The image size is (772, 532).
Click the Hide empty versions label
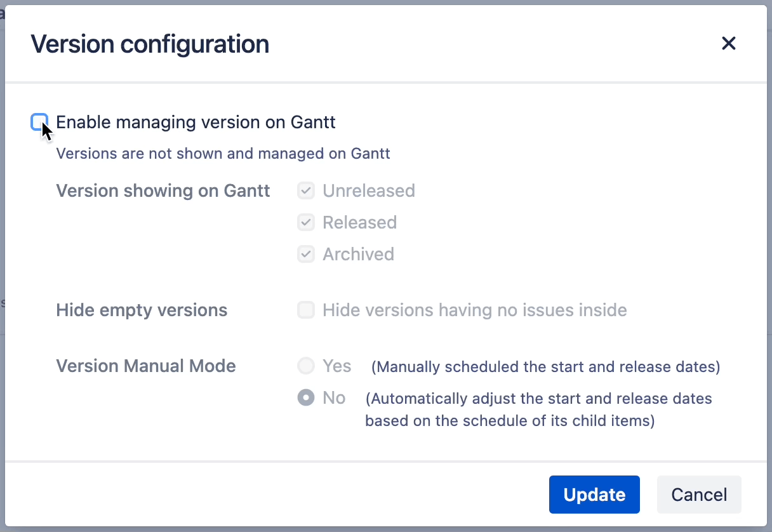pos(142,310)
